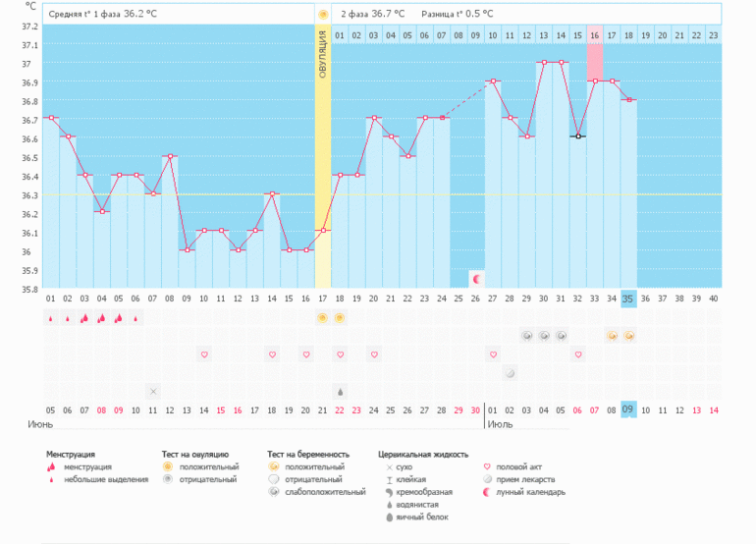Click the pink phase-two day 16 header cell

595,36
